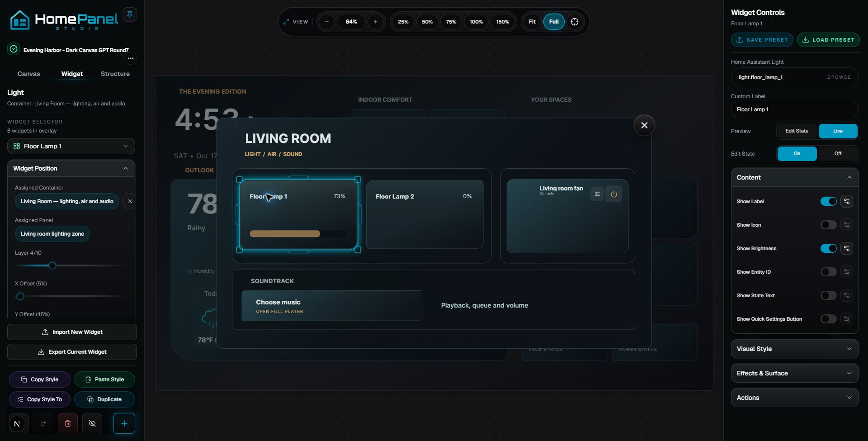Click Save Preset button

click(762, 40)
